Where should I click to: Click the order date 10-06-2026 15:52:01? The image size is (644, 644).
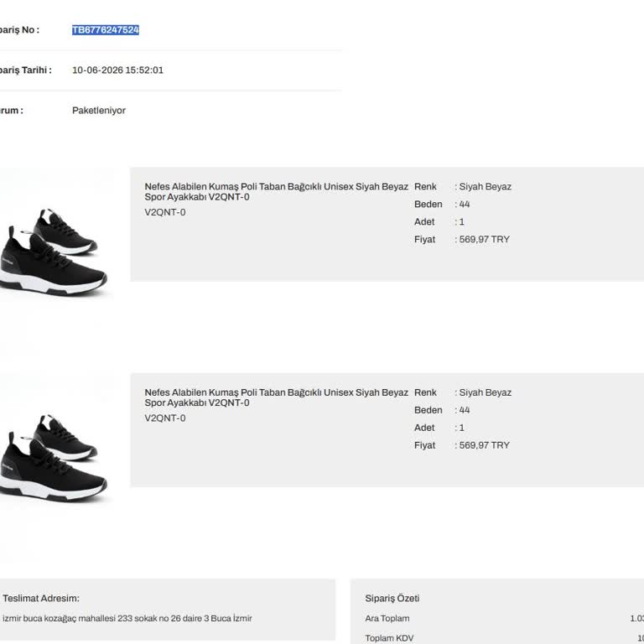[x=118, y=70]
